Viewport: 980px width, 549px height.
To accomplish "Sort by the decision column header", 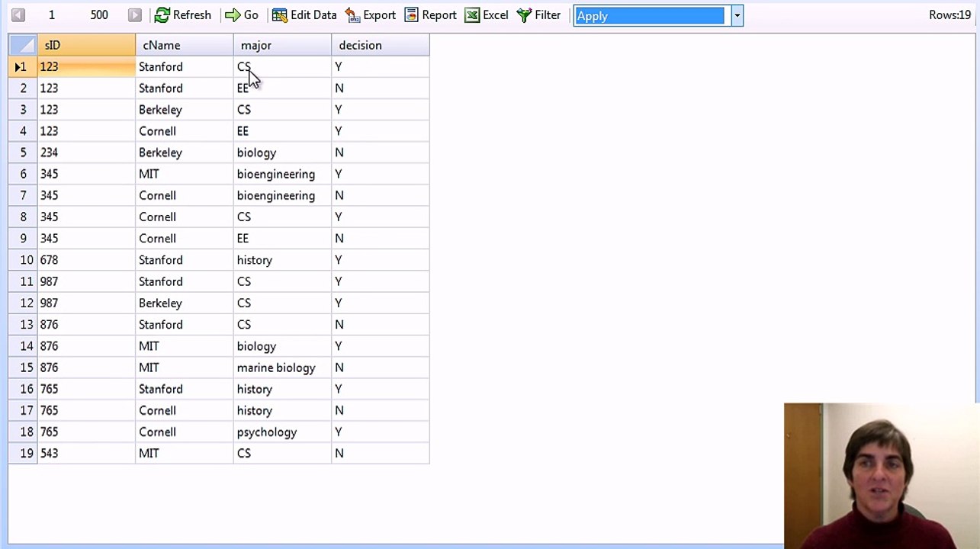I will pyautogui.click(x=381, y=45).
